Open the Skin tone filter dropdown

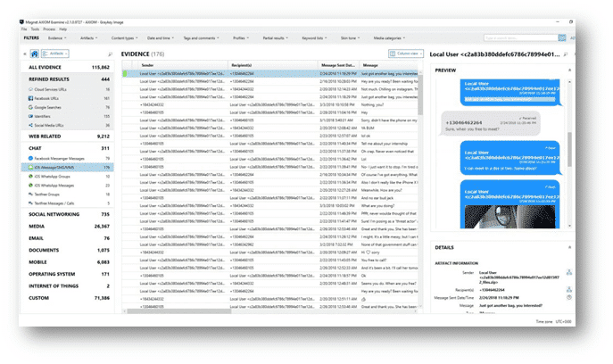click(x=350, y=38)
